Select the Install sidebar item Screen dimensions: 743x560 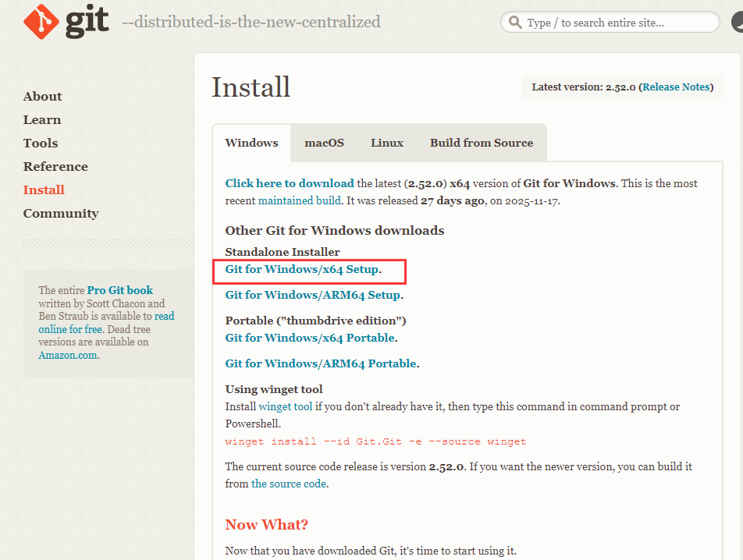(44, 190)
